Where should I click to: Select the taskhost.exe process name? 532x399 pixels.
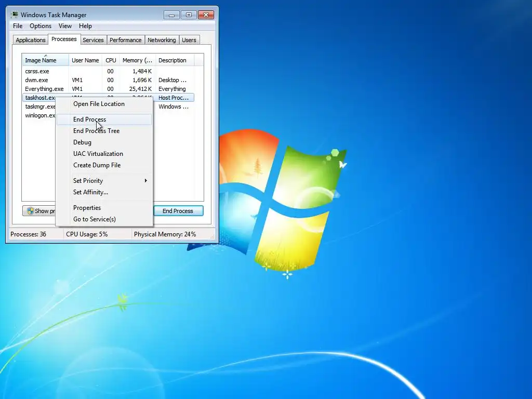40,98
